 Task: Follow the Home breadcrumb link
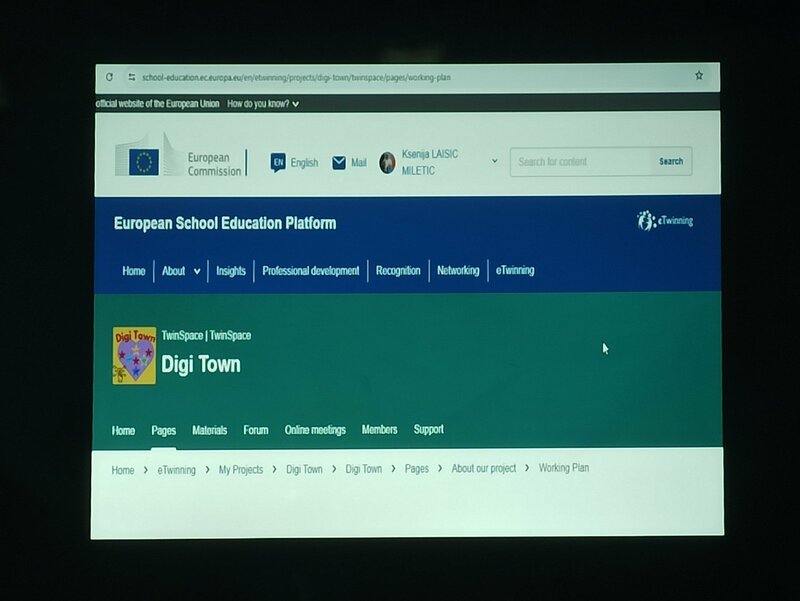(x=123, y=470)
